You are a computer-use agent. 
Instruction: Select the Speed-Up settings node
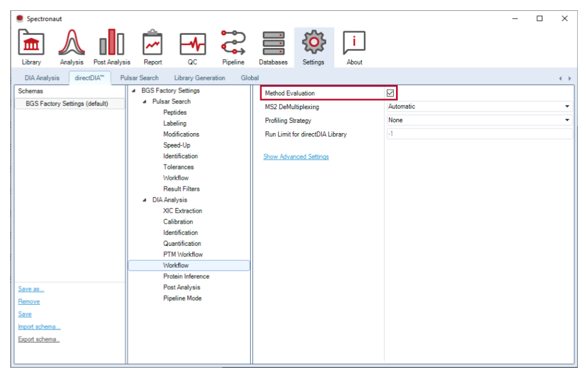[x=177, y=145]
